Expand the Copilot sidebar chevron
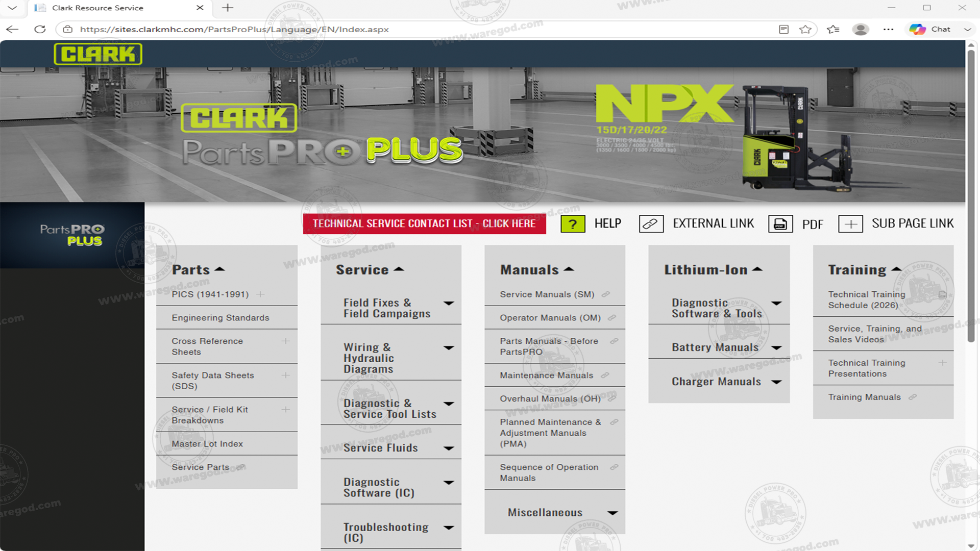 967,29
